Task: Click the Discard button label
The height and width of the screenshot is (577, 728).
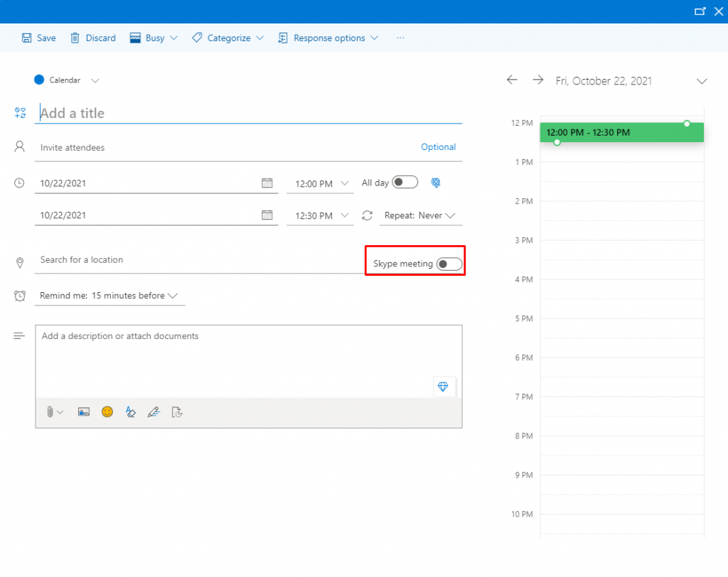Action: coord(101,38)
